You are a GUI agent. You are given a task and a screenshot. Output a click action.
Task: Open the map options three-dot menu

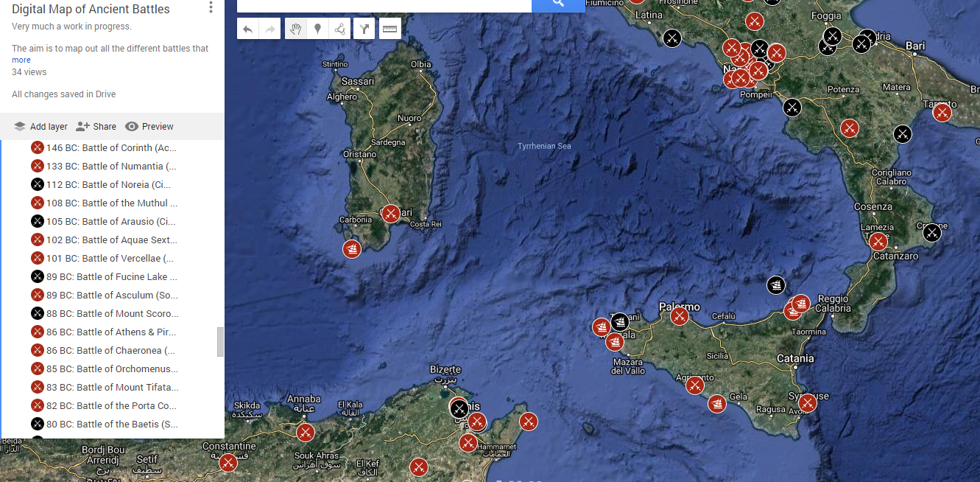(x=211, y=7)
